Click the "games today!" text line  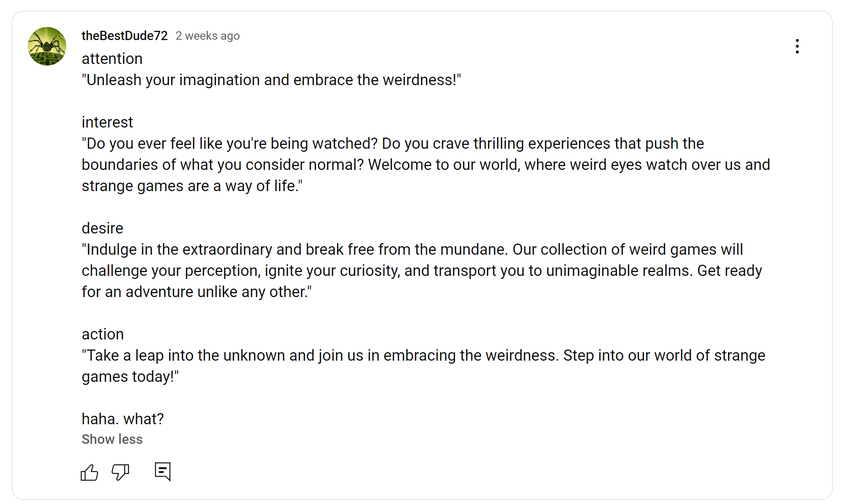pos(130,377)
